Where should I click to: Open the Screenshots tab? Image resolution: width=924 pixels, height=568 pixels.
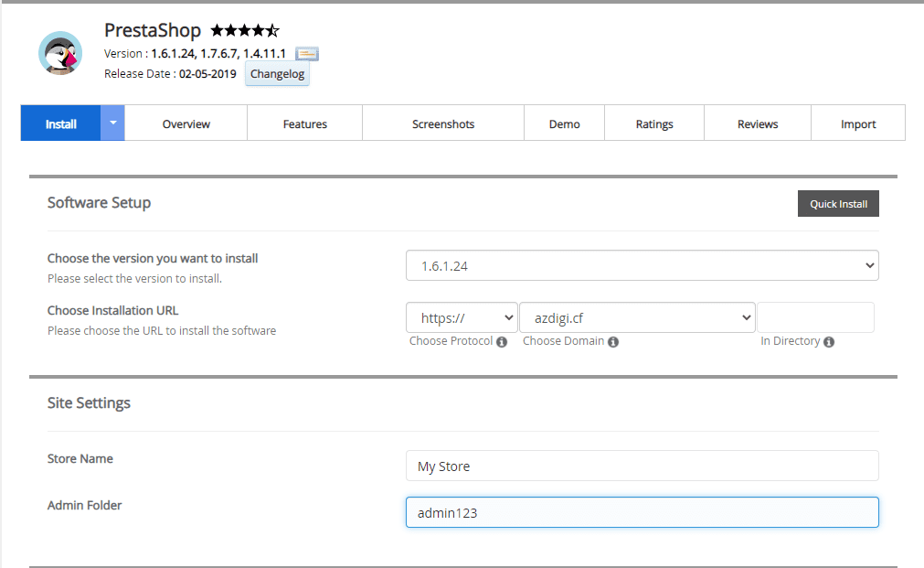pos(443,123)
